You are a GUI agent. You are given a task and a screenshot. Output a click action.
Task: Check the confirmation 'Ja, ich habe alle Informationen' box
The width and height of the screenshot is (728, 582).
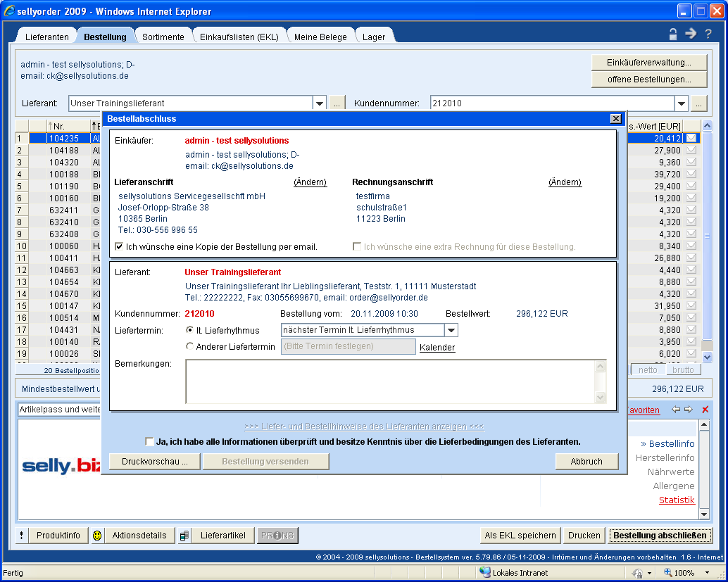pyautogui.click(x=149, y=442)
